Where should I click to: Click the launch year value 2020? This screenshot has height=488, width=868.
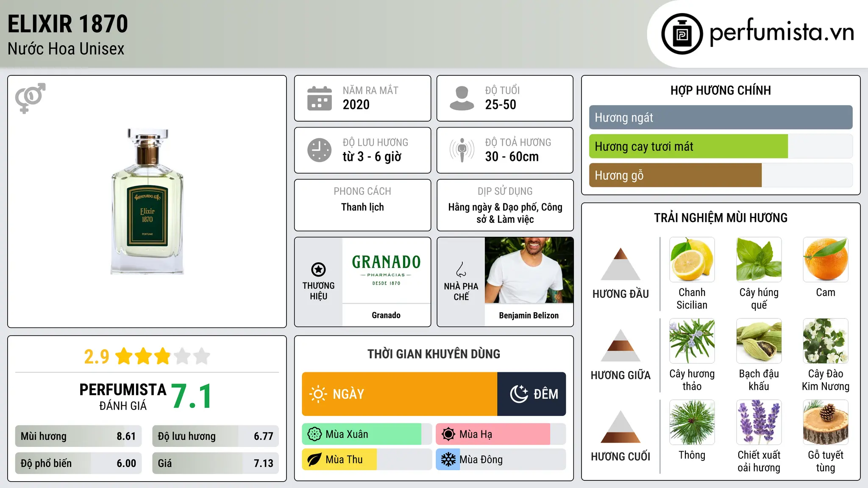356,105
